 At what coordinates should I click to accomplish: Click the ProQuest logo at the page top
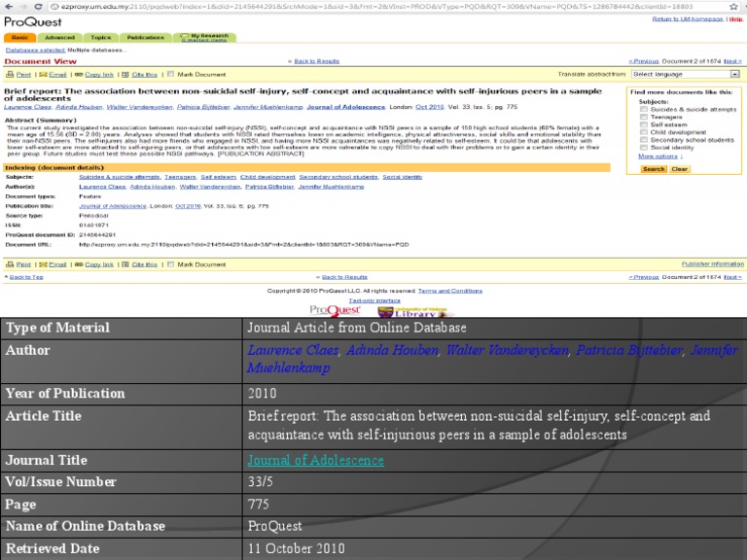pos(33,22)
